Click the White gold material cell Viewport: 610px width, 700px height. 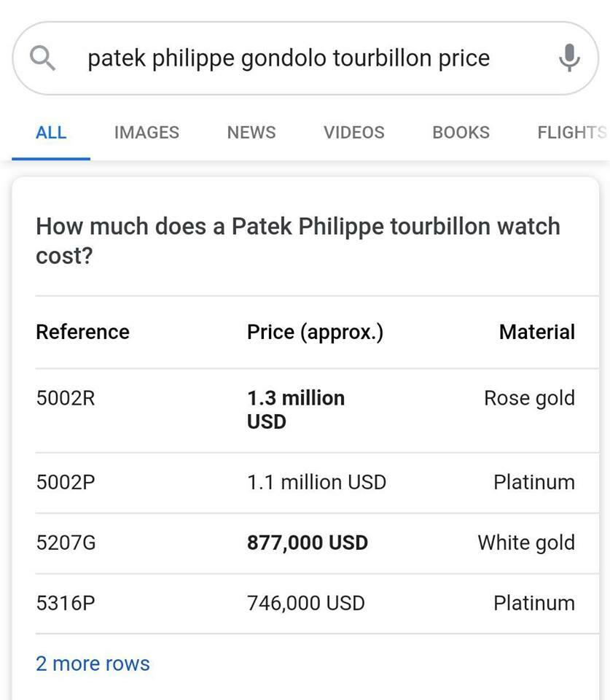[x=525, y=543]
